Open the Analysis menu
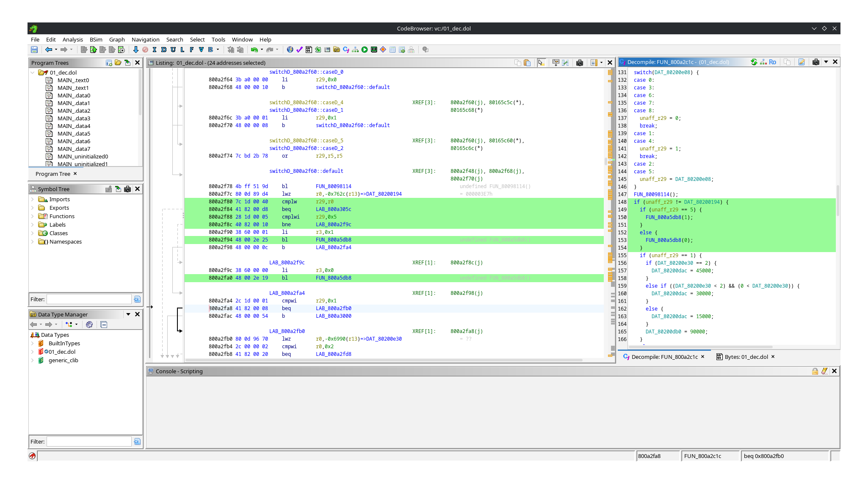868x494 pixels. pyautogui.click(x=72, y=39)
